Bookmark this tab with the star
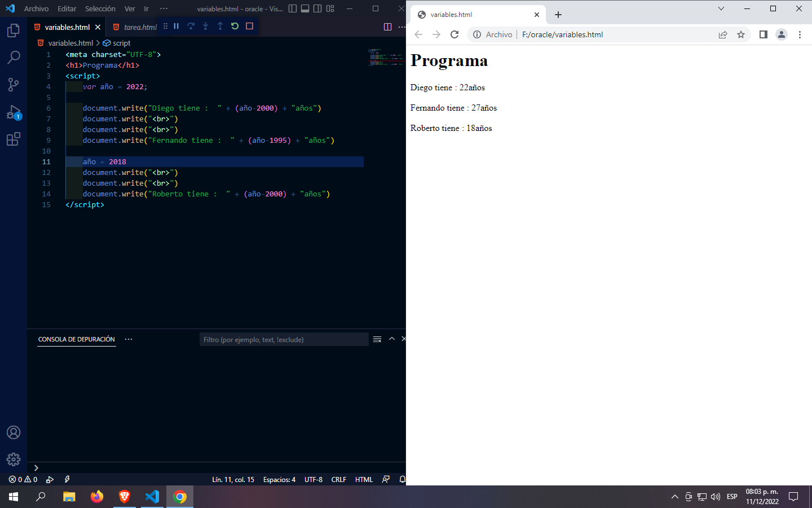 pyautogui.click(x=741, y=34)
